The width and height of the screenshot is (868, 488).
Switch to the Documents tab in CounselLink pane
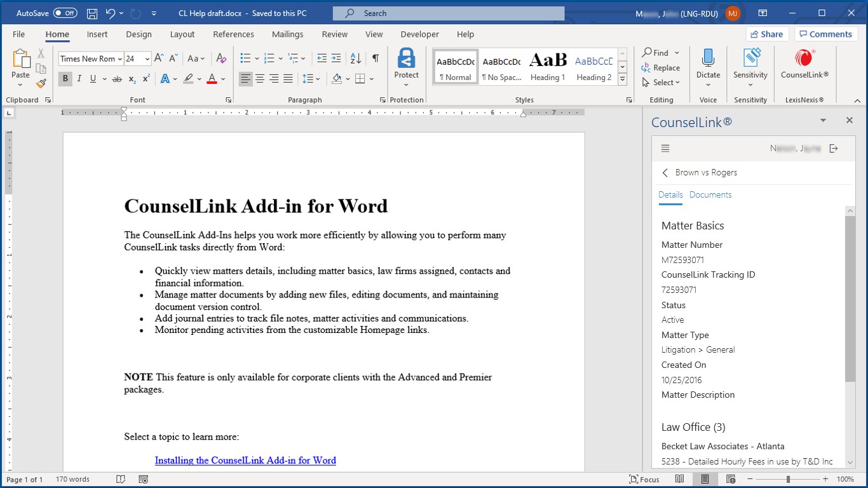coord(710,195)
